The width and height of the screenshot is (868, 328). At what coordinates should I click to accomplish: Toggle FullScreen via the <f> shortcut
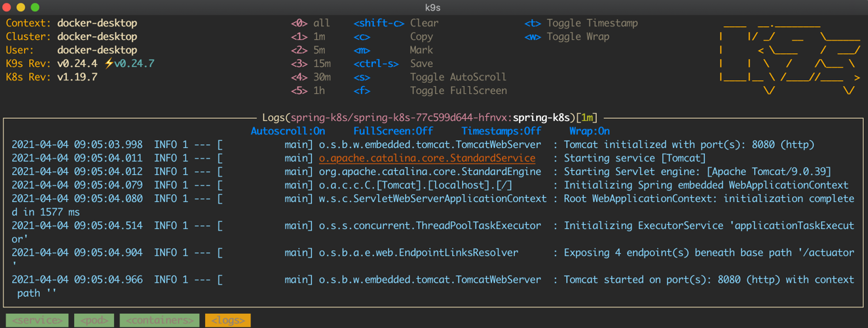pos(430,91)
